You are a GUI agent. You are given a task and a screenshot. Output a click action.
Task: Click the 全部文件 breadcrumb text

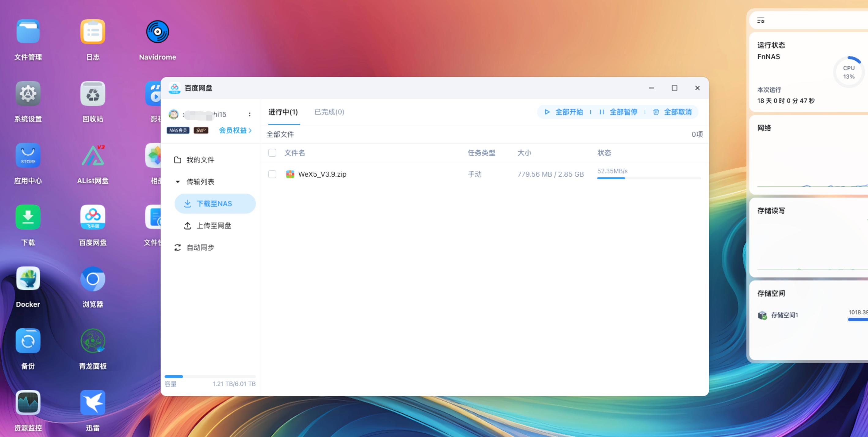280,134
